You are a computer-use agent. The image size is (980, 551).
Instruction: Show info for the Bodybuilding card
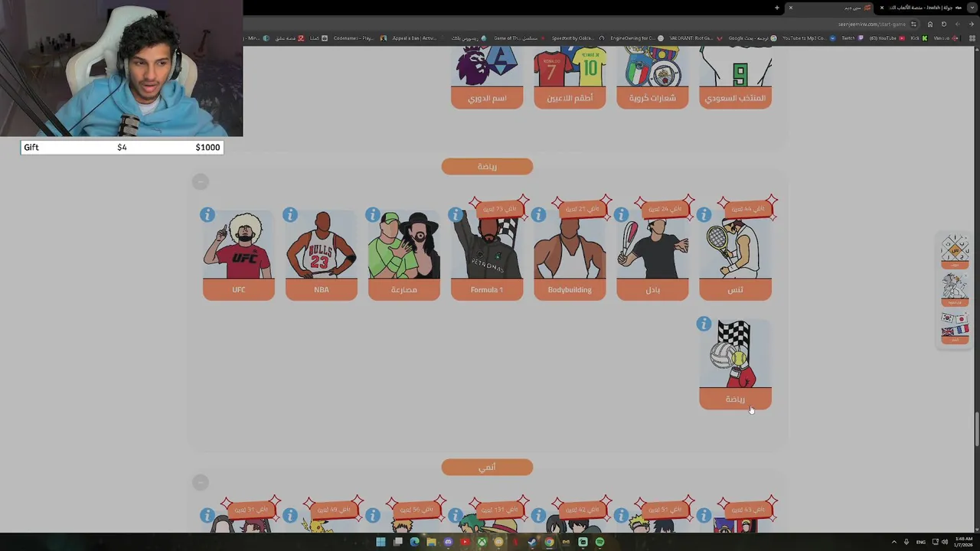[538, 215]
